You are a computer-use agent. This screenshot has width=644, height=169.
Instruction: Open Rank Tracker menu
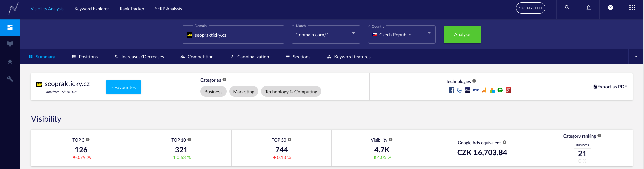tap(132, 9)
